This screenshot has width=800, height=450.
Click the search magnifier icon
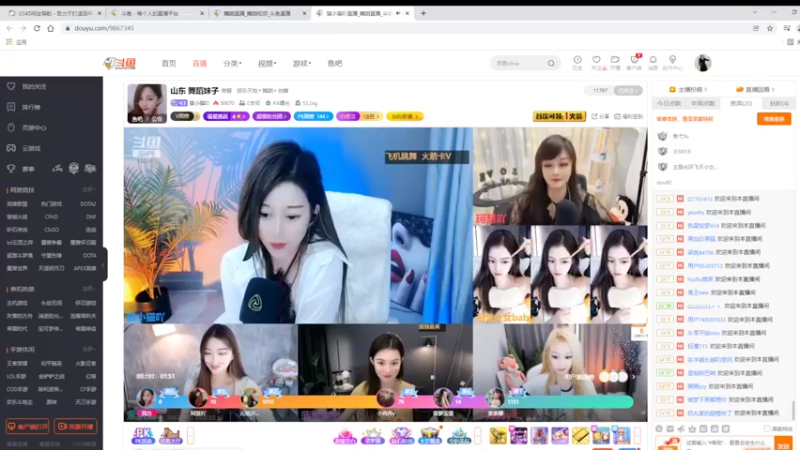[x=551, y=63]
